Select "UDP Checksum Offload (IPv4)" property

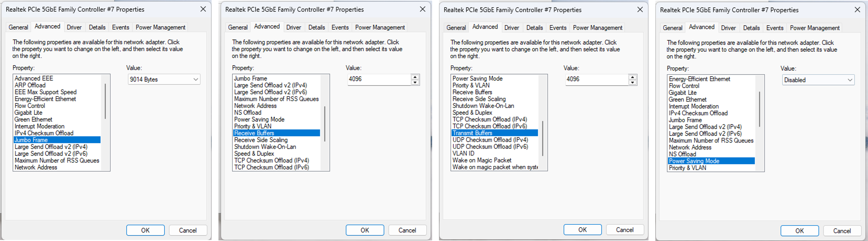[490, 140]
